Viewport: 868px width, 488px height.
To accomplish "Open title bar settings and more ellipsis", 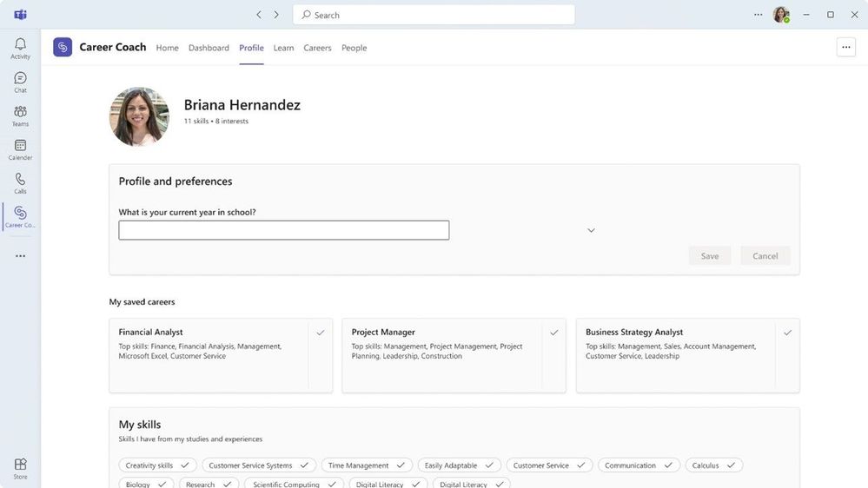I will [x=758, y=15].
